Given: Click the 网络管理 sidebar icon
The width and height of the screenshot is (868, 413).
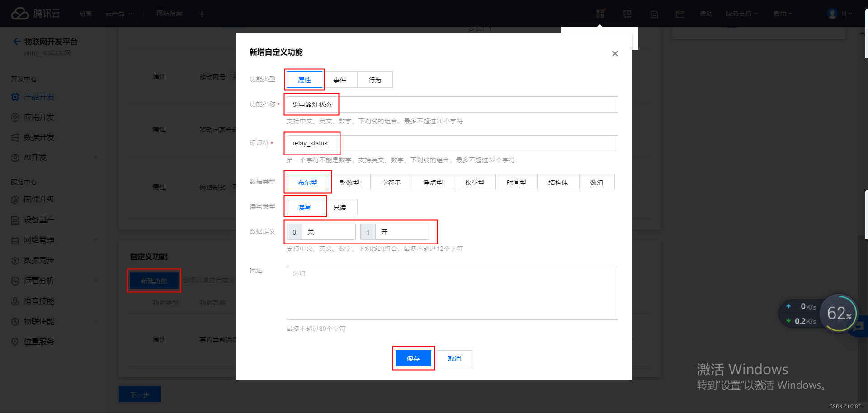Looking at the screenshot, I should pyautogui.click(x=15, y=240).
